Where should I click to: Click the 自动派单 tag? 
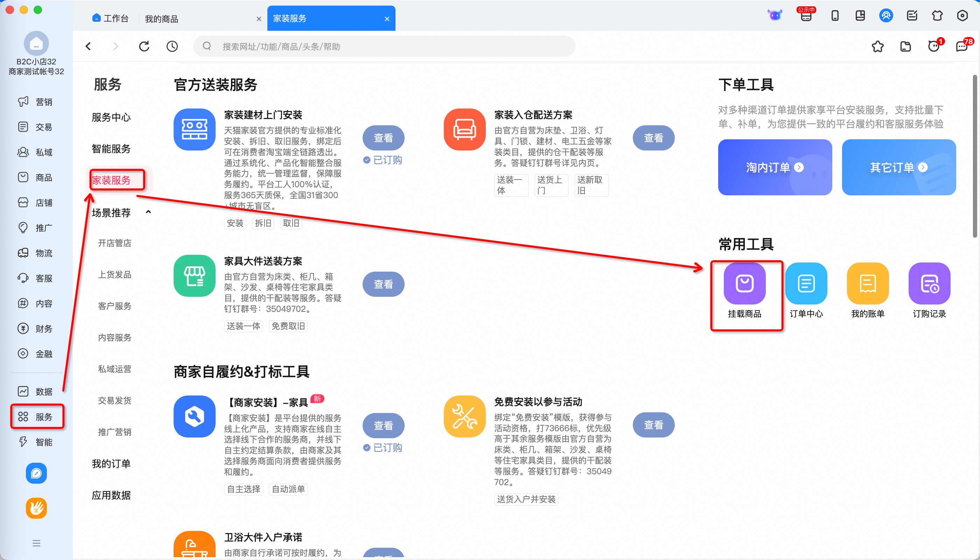point(288,489)
